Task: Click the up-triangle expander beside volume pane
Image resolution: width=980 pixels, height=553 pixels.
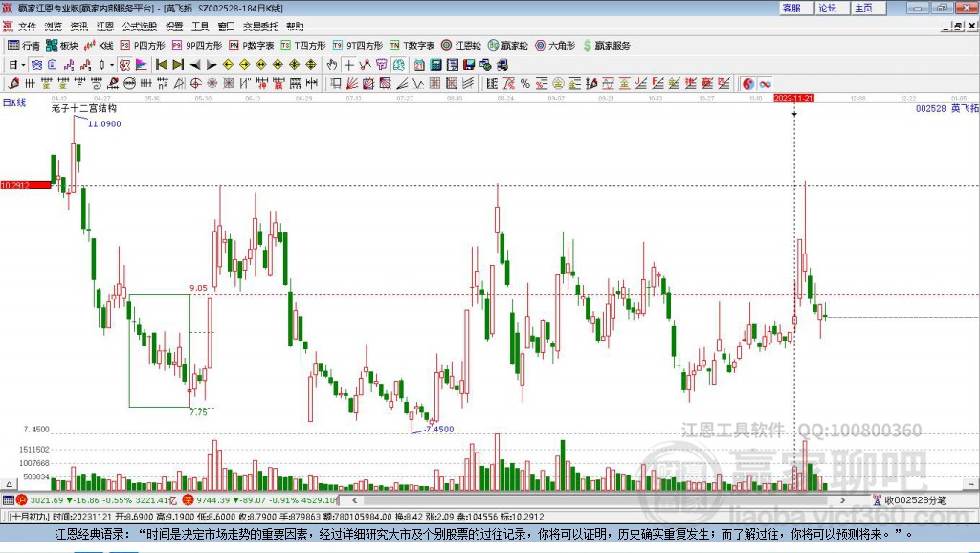Action: point(9,484)
